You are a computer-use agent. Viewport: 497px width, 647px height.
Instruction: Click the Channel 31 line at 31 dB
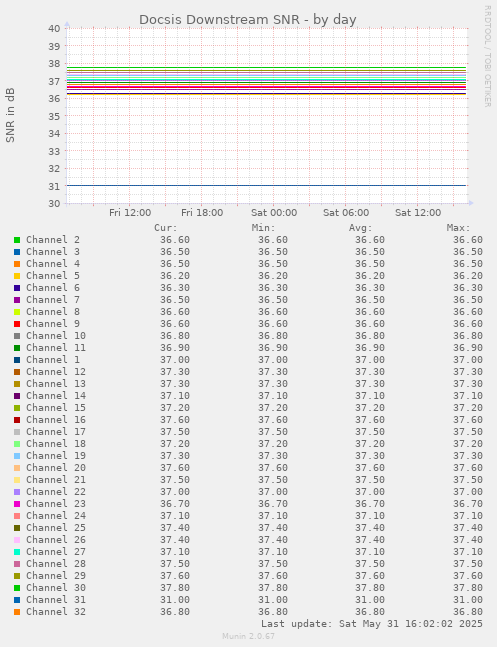tap(267, 186)
